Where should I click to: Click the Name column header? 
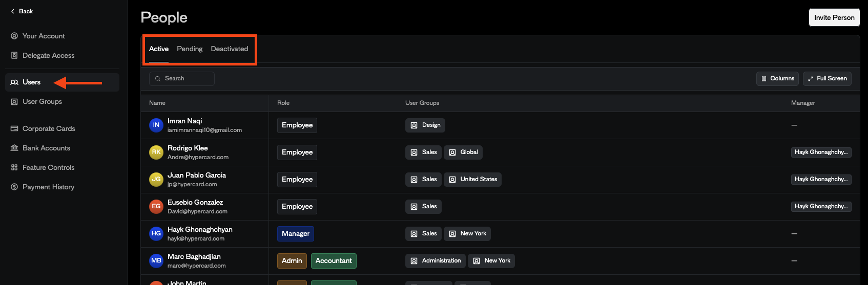click(157, 103)
